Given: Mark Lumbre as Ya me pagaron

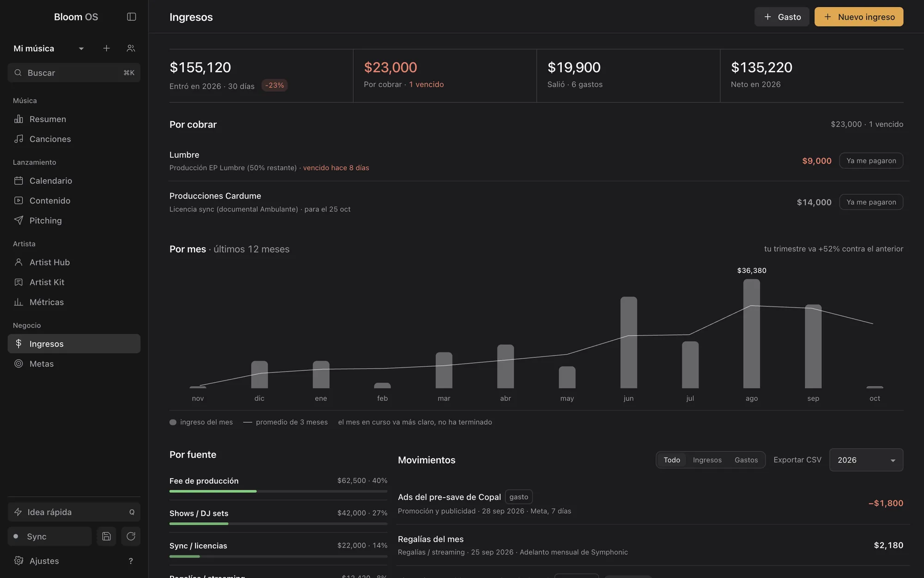Looking at the screenshot, I should [871, 161].
